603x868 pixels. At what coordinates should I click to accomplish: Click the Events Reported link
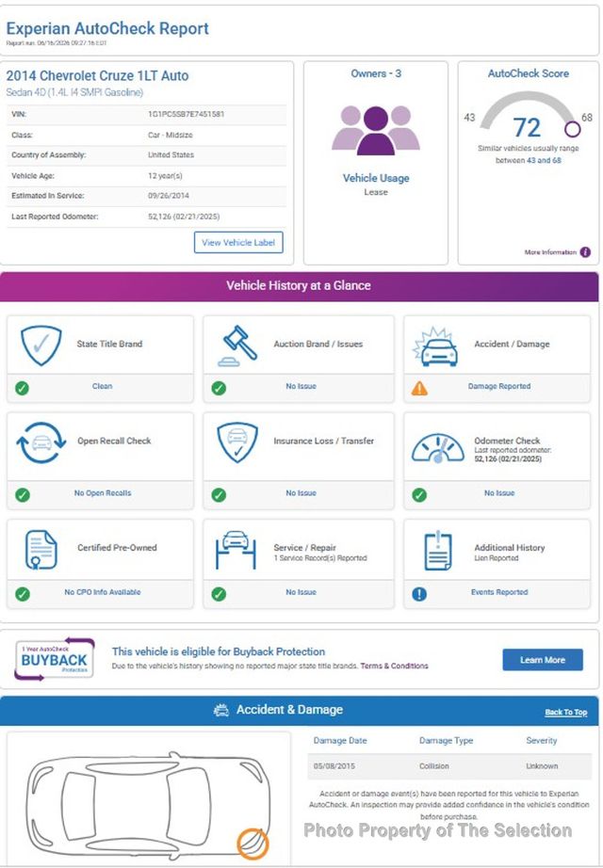[x=498, y=592]
